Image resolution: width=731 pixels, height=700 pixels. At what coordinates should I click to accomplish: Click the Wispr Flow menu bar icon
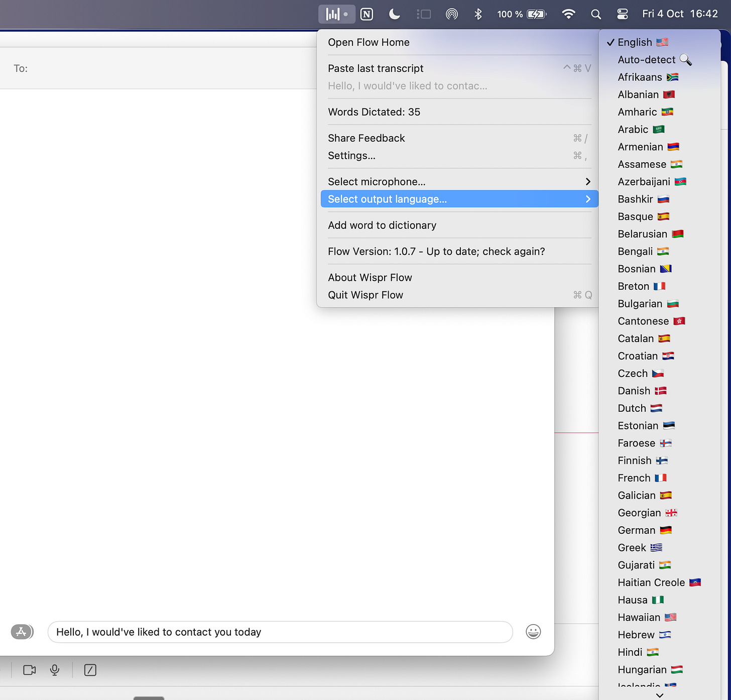pyautogui.click(x=336, y=14)
